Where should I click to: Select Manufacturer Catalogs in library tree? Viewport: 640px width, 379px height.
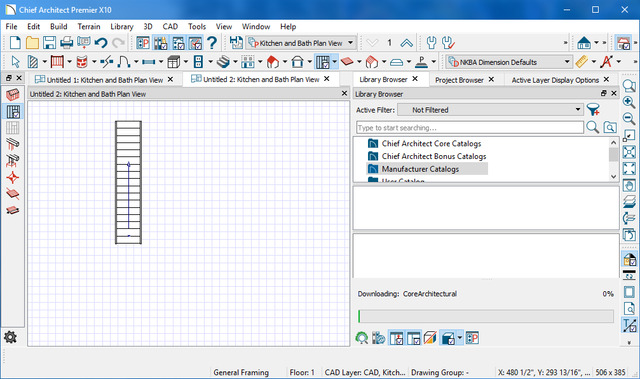tap(420, 169)
